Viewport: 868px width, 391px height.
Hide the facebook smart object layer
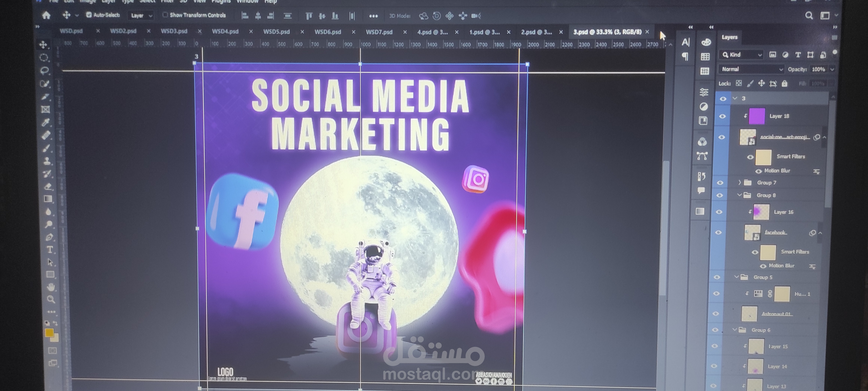[718, 232]
